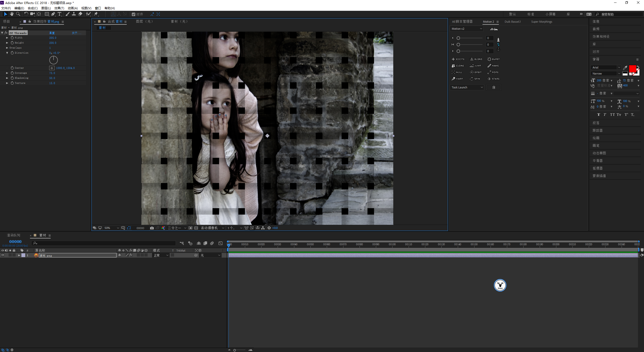This screenshot has width=644, height=352.
Task: Open the 文件(F) menu
Action: tap(6, 8)
